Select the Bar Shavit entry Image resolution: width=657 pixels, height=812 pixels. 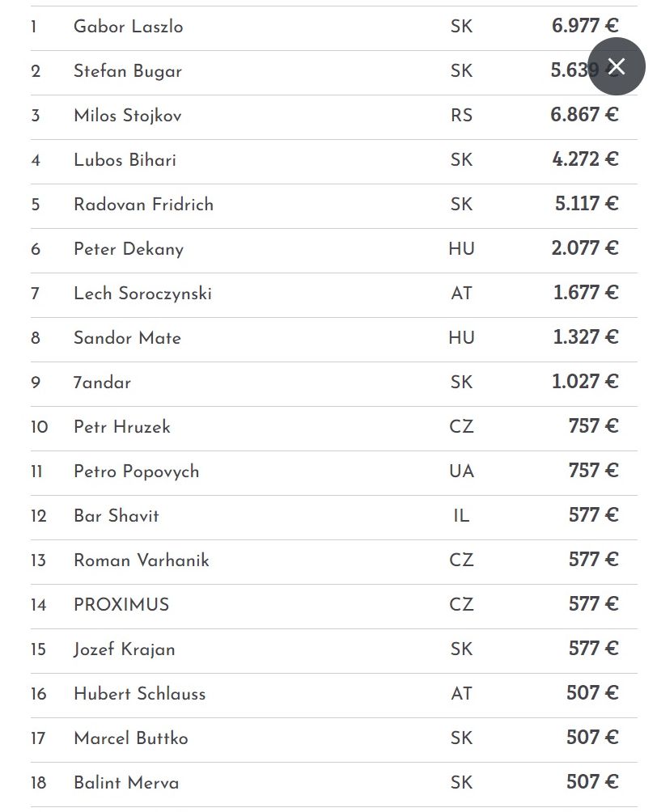116,516
